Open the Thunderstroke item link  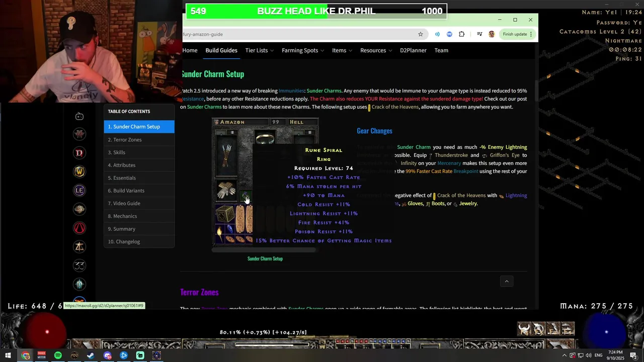(451, 155)
